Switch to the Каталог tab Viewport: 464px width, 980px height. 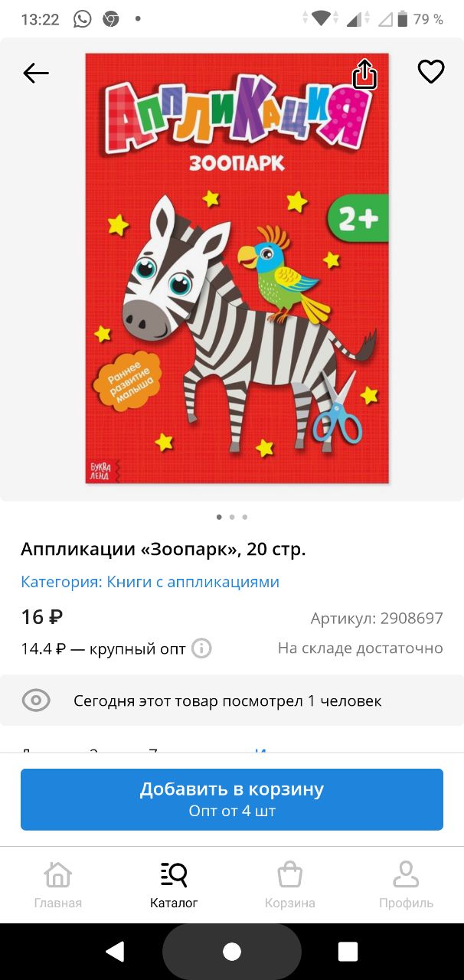pyautogui.click(x=174, y=885)
